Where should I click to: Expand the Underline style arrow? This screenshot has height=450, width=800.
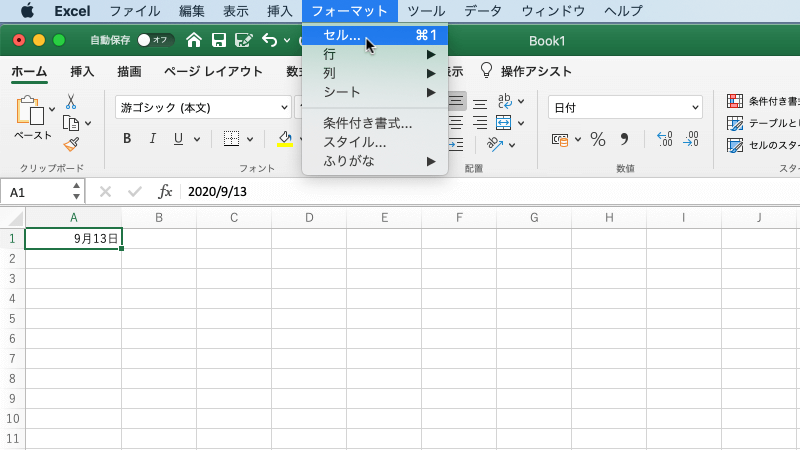pos(197,139)
